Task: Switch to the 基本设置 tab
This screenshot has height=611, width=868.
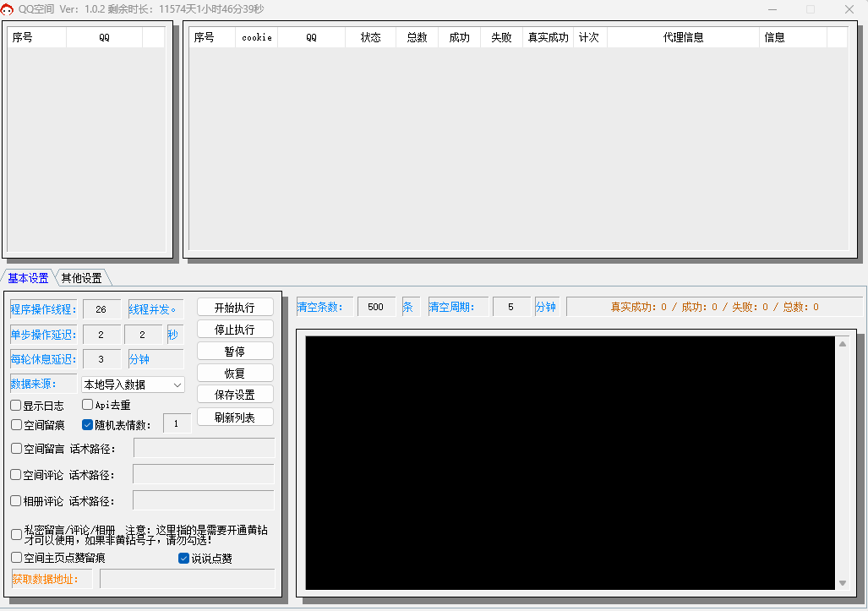Action: (x=28, y=278)
